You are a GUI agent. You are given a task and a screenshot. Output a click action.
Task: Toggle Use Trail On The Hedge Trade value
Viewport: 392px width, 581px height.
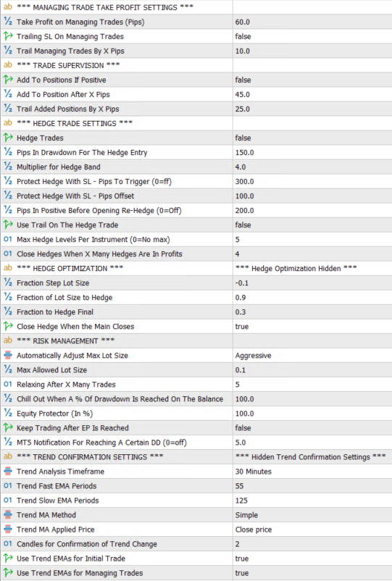pos(243,225)
